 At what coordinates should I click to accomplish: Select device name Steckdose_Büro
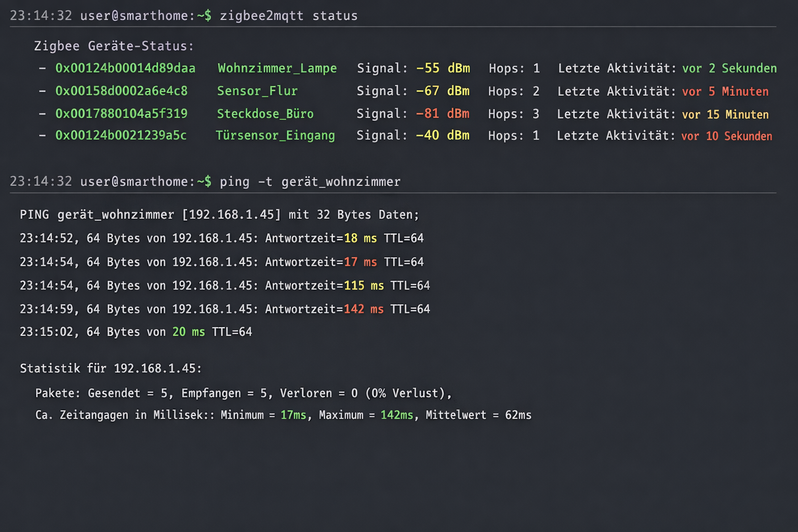coord(265,114)
